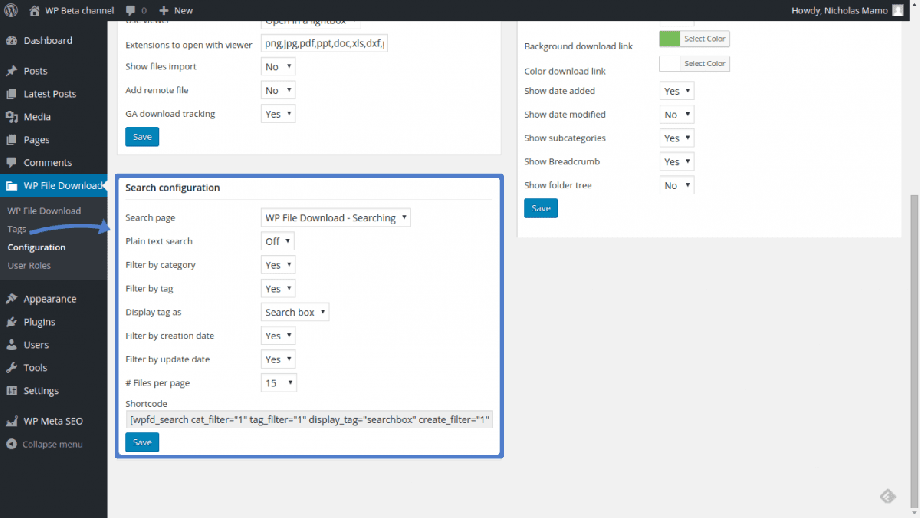Open Add remote file dropdown
Image resolution: width=920 pixels, height=518 pixels.
[x=278, y=90]
